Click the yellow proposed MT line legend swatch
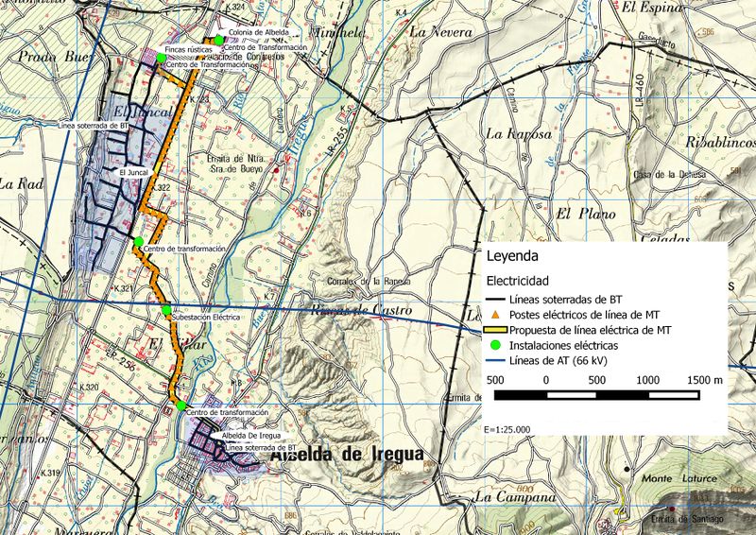The image size is (756, 535). click(x=496, y=331)
